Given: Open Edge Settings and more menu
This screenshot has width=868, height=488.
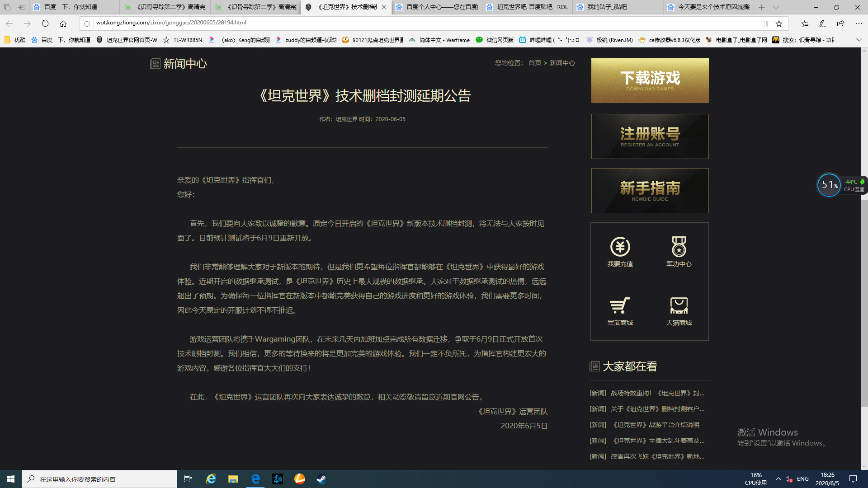Looking at the screenshot, I should pyautogui.click(x=859, y=23).
